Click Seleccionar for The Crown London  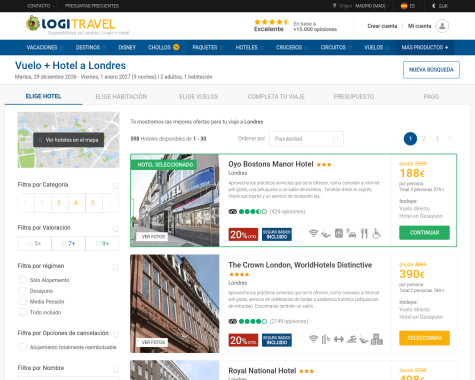[x=424, y=338]
